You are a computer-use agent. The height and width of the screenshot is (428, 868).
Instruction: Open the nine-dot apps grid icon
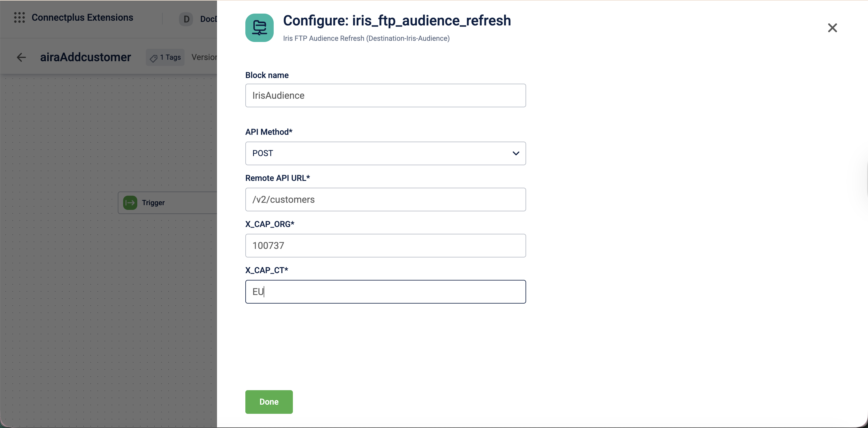coord(19,17)
